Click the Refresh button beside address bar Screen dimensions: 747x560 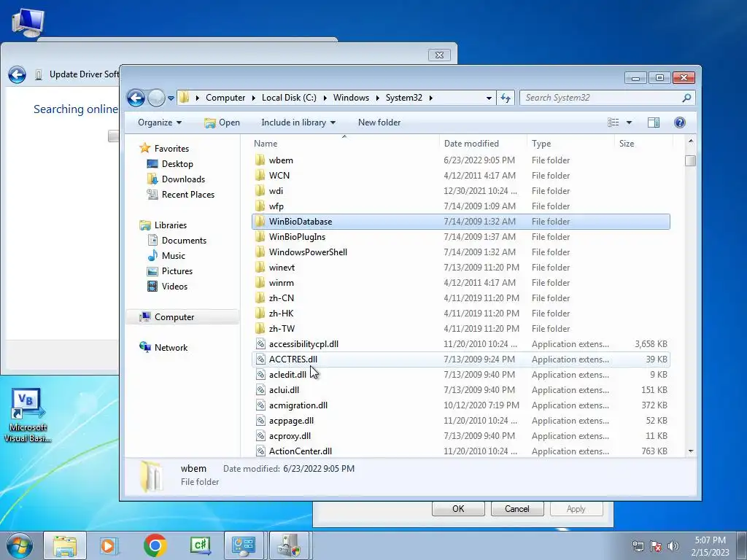click(506, 98)
